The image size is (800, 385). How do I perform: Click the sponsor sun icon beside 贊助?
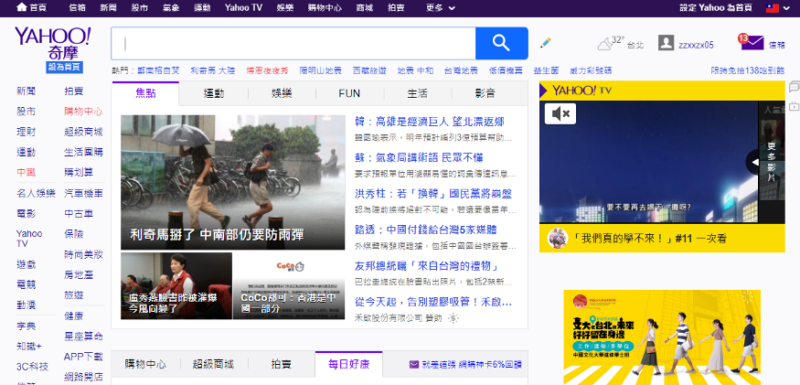click(453, 318)
